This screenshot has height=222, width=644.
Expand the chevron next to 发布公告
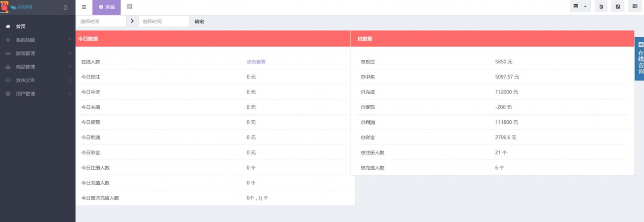tap(69, 80)
